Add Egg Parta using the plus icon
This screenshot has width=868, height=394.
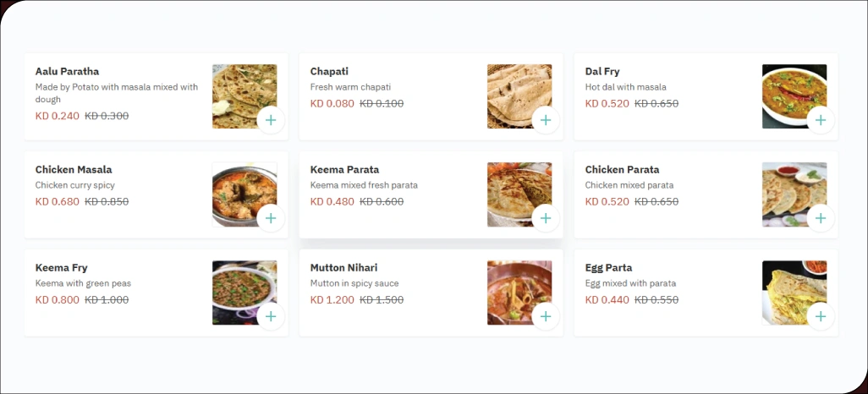click(821, 316)
